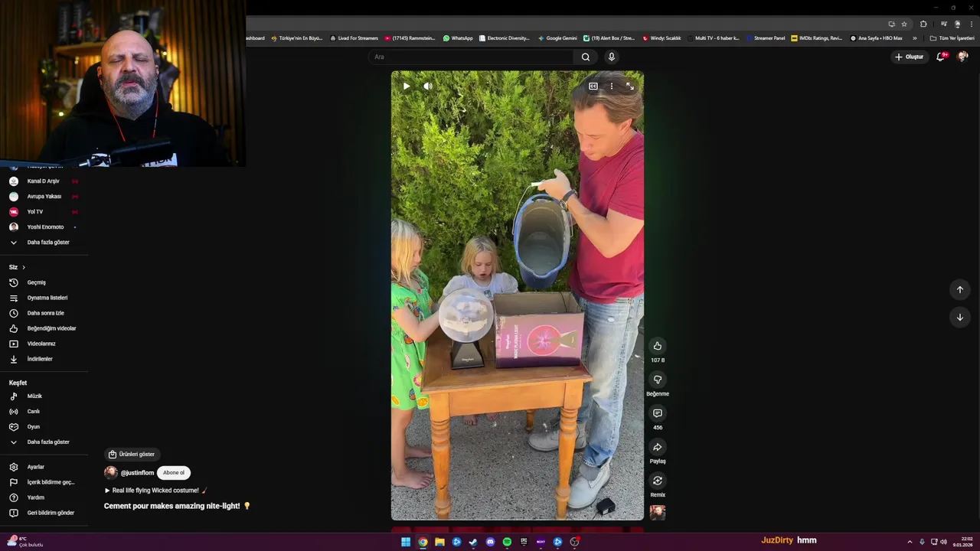Open Ana Sayfa HBO Max bookmark
This screenshot has width=980, height=551.
point(877,38)
